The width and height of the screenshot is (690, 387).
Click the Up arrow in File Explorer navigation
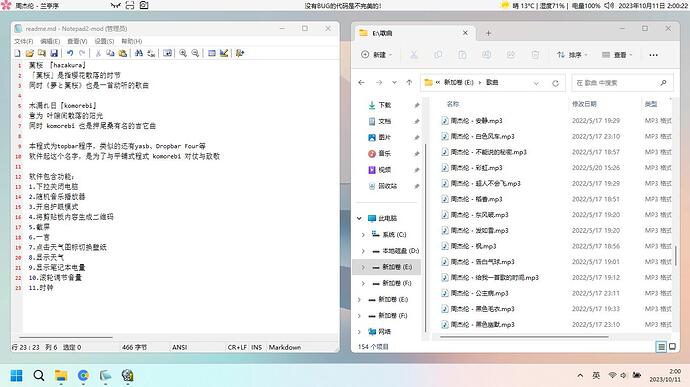coord(409,82)
